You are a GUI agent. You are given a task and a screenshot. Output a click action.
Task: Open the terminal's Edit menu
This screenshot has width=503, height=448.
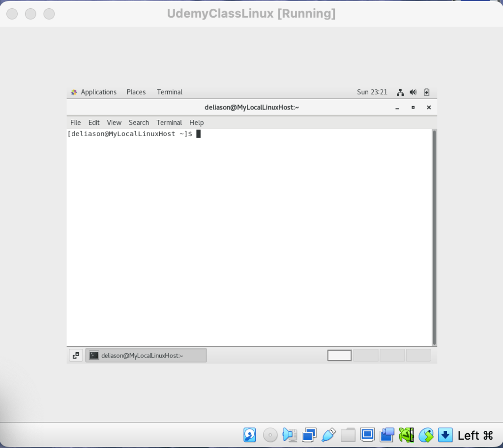[x=94, y=123]
